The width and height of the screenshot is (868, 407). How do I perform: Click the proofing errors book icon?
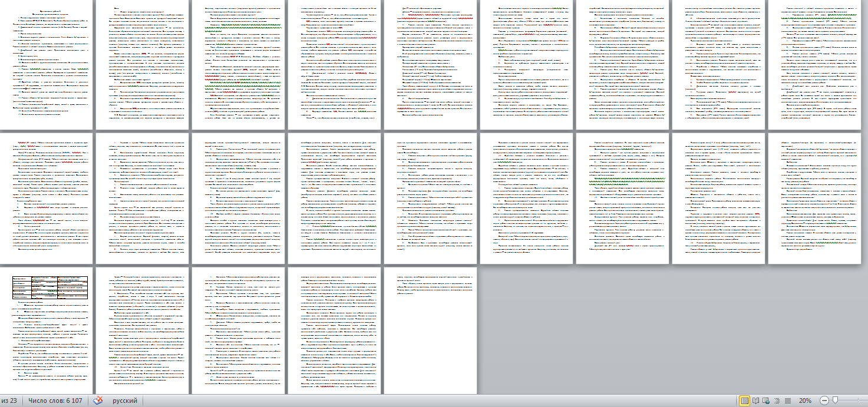coord(98,401)
